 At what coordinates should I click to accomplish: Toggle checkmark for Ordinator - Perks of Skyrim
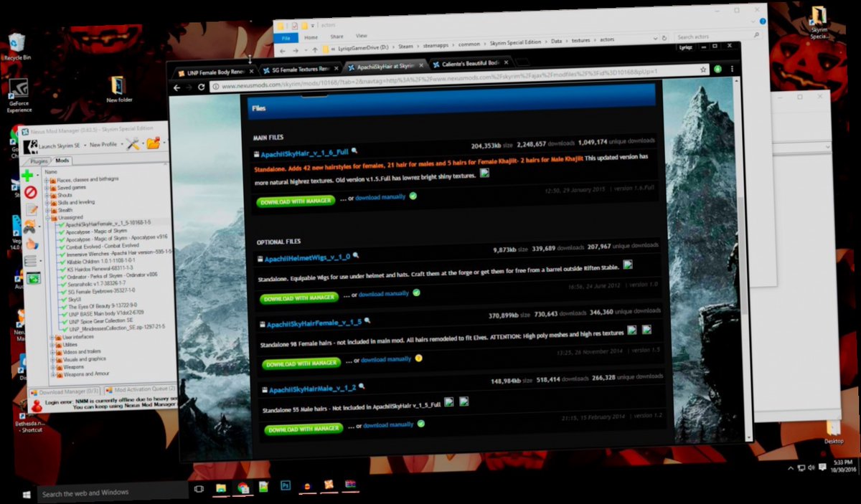coord(62,277)
